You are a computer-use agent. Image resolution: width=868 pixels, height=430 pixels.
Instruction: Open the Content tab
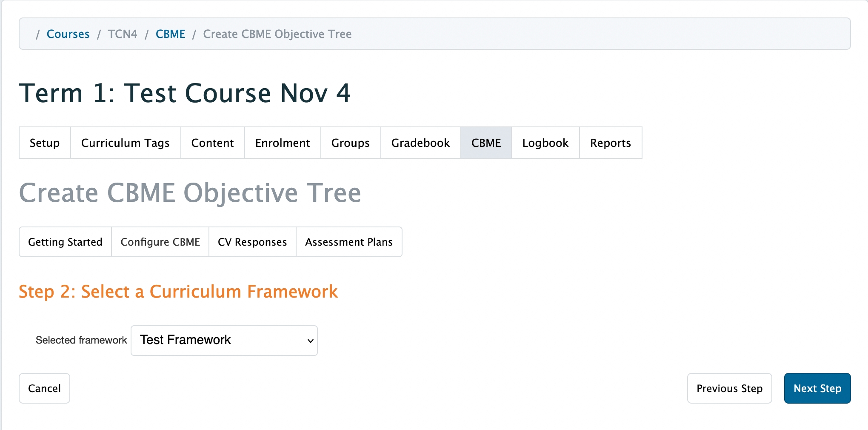212,143
